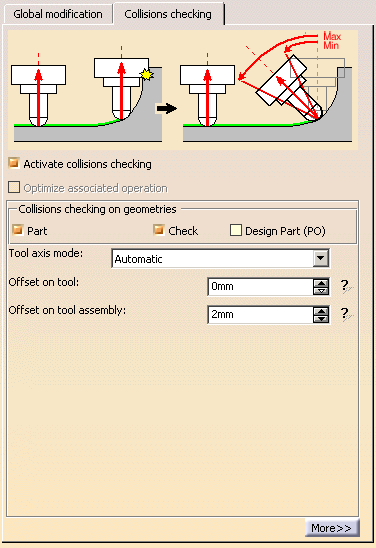Expand dialog with the More>> button
The image size is (376, 548).
332,528
